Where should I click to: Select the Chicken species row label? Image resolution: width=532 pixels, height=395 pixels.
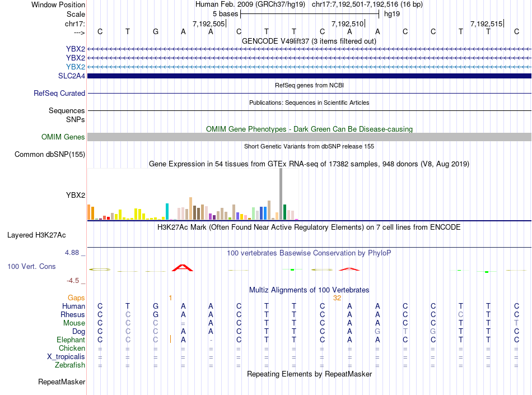tap(72, 348)
